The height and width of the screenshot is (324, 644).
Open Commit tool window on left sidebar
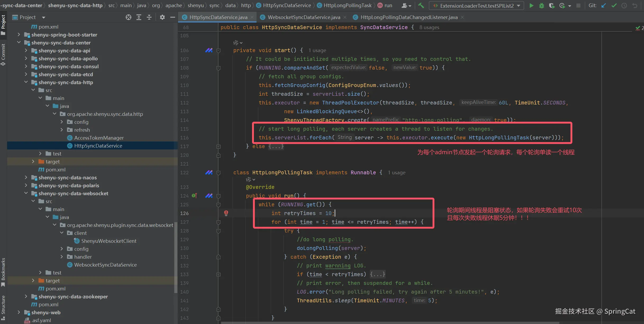click(x=3, y=54)
